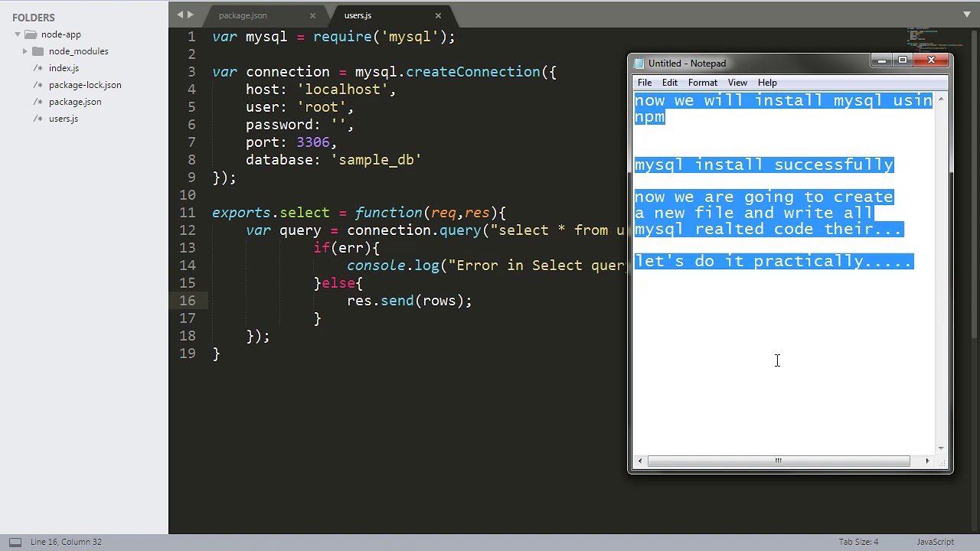Viewport: 980px width, 551px height.
Task: Open Notepad Help menu
Action: coord(767,83)
